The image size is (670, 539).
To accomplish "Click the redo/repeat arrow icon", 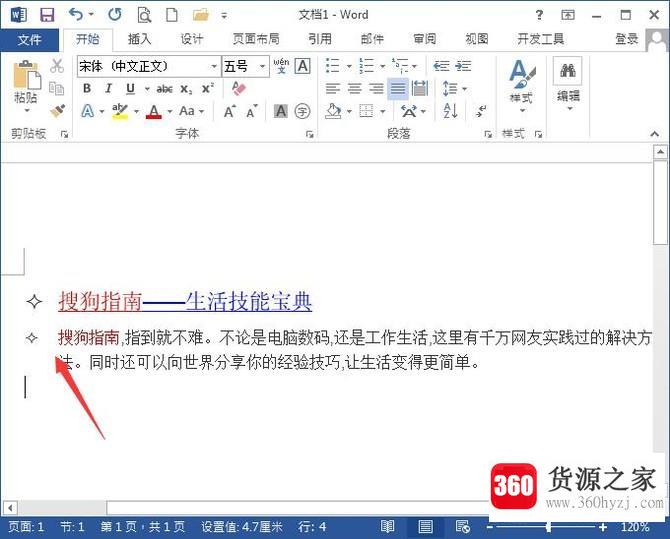I will (x=115, y=15).
